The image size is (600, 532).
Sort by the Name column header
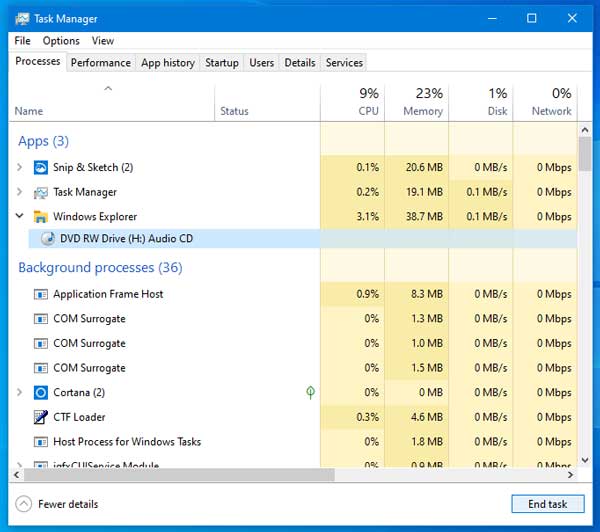pyautogui.click(x=111, y=103)
